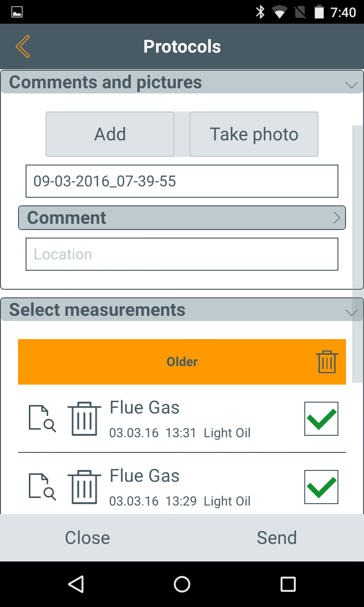Click the Take photo button
Screen dimensions: 364x607
pyautogui.click(x=254, y=134)
